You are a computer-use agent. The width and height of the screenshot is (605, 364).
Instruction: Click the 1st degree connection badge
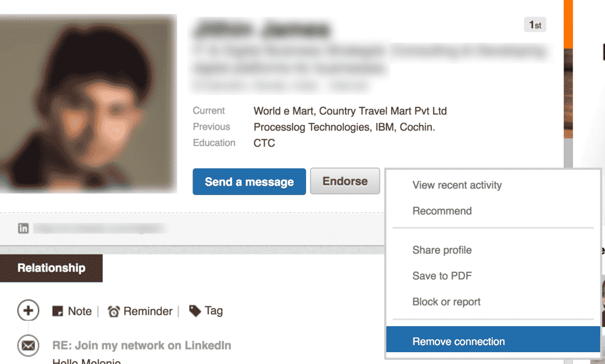point(534,24)
